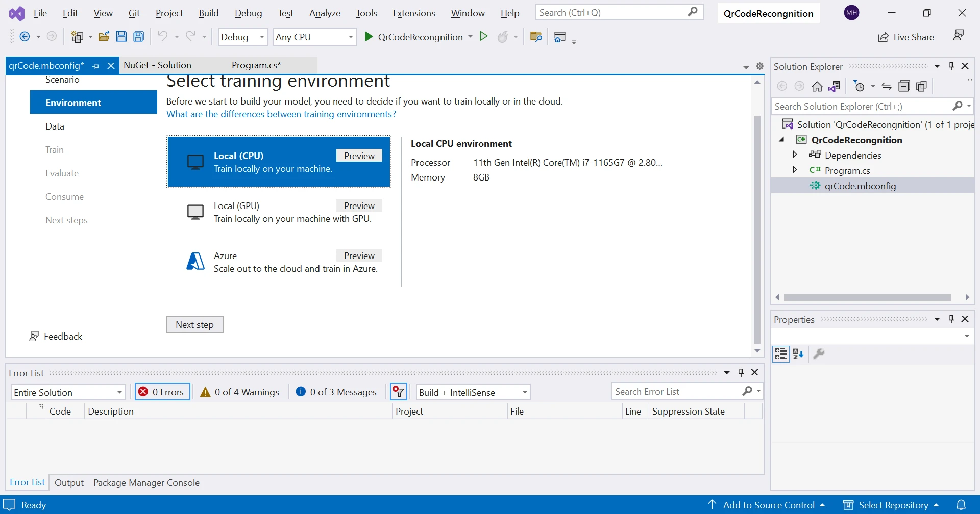Click the Live Share button

coord(906,37)
